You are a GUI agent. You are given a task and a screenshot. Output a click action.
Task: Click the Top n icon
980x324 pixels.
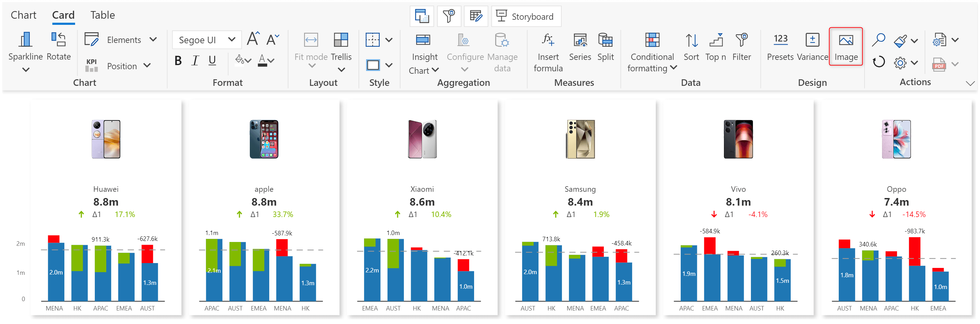tap(716, 40)
